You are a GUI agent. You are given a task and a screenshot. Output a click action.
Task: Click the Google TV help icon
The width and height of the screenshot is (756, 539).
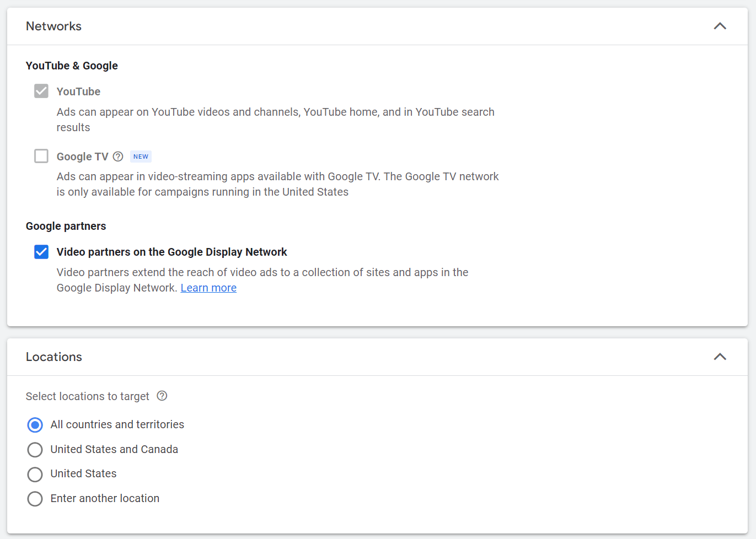point(118,157)
